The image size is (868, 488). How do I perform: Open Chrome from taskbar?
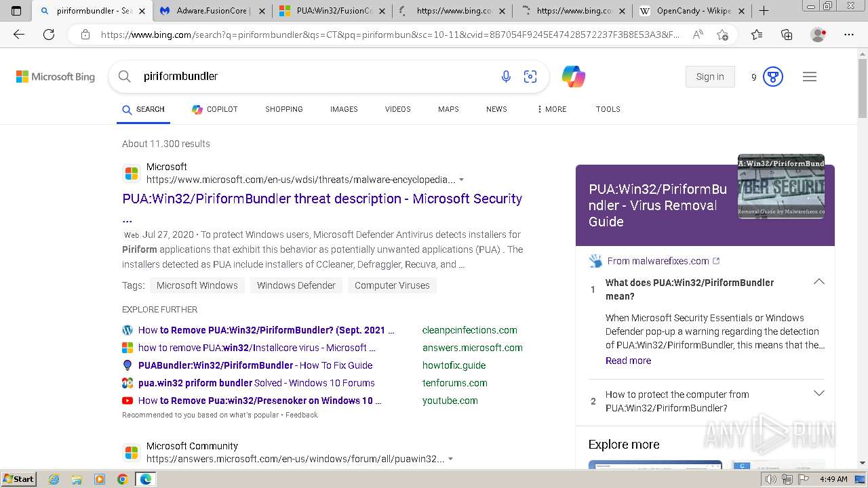(122, 479)
